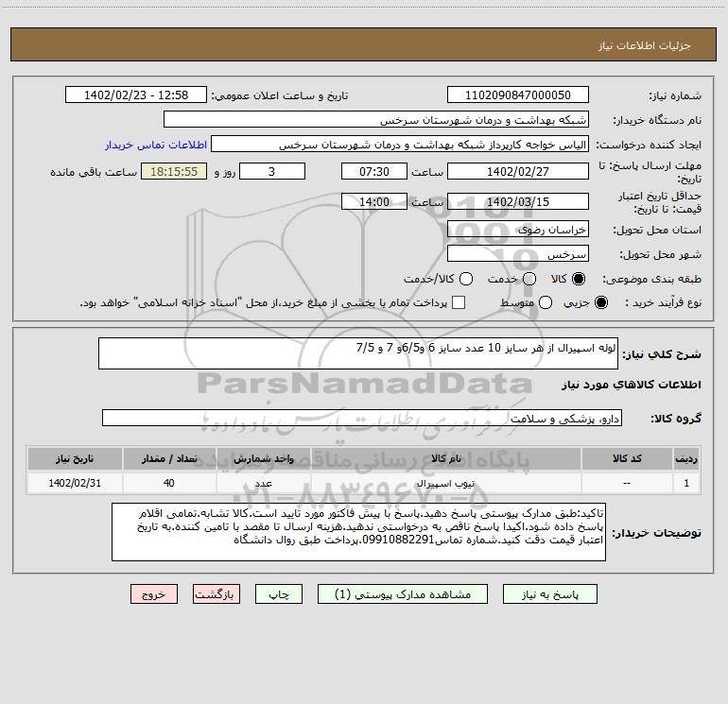Click the request creator field الیاس خواجه
Screen dimensions: 728x704
click(x=400, y=145)
